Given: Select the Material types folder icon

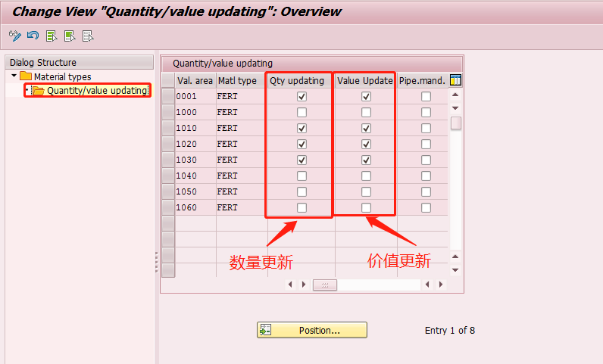Looking at the screenshot, I should [x=26, y=76].
